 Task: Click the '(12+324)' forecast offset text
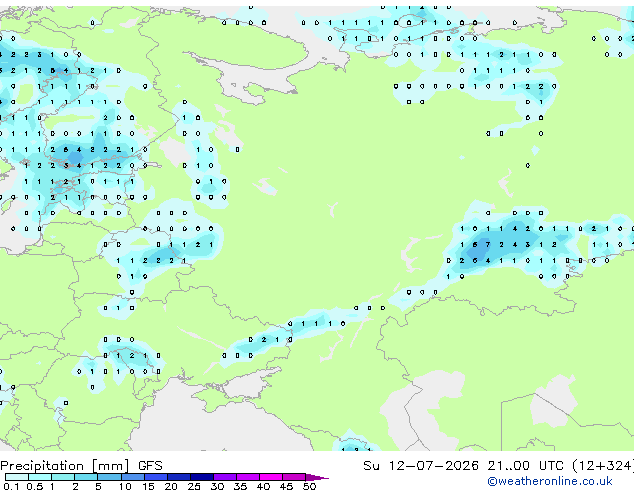(x=603, y=466)
